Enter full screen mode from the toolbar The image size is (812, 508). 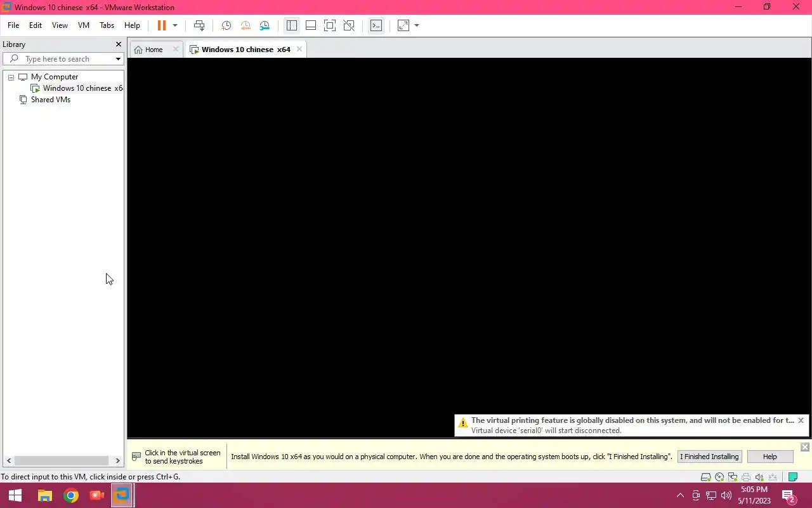click(x=330, y=25)
